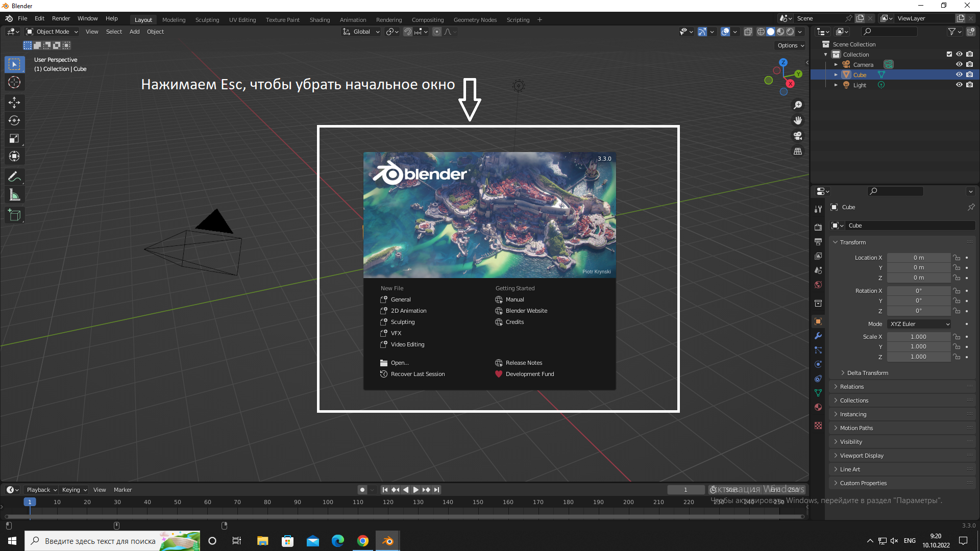Toggle the camera view icon

click(x=798, y=136)
